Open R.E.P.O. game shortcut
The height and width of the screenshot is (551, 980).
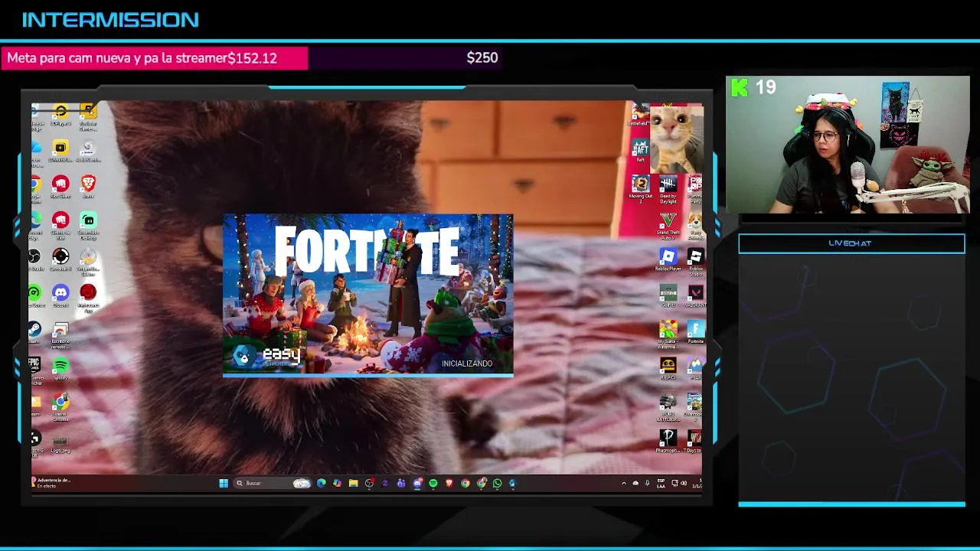click(668, 369)
